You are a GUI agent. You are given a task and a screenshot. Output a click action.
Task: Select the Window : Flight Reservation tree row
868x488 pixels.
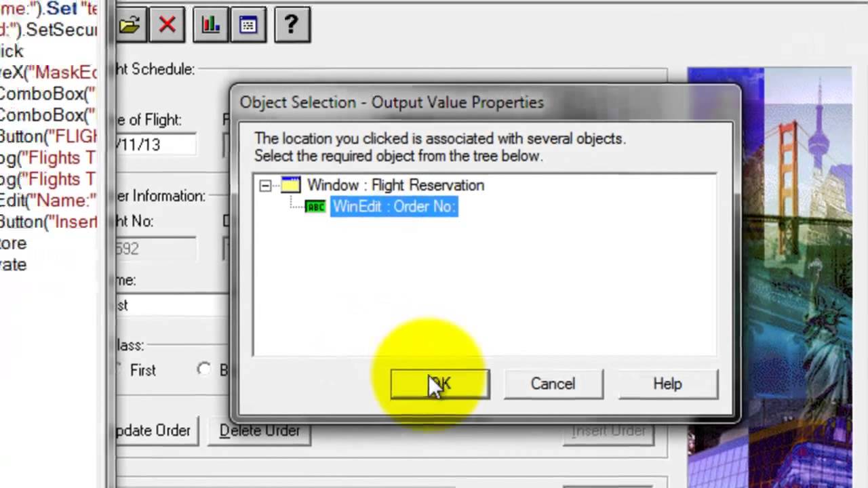pos(395,185)
